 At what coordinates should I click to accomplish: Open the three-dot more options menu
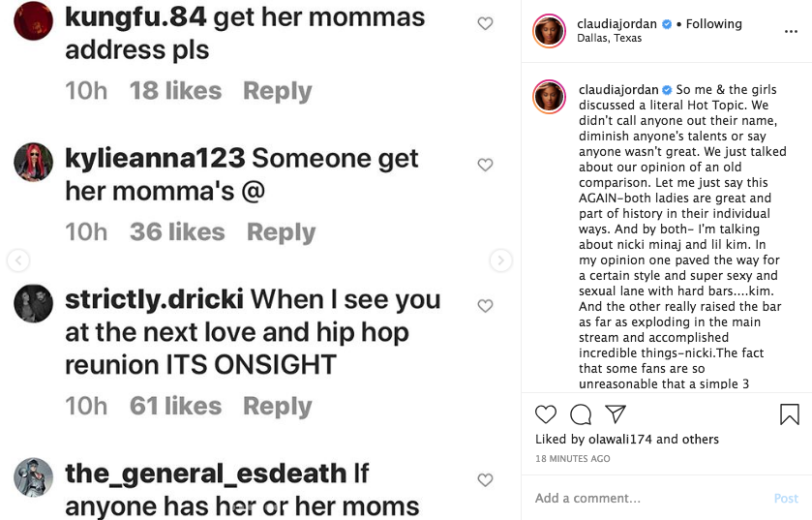[x=791, y=31]
